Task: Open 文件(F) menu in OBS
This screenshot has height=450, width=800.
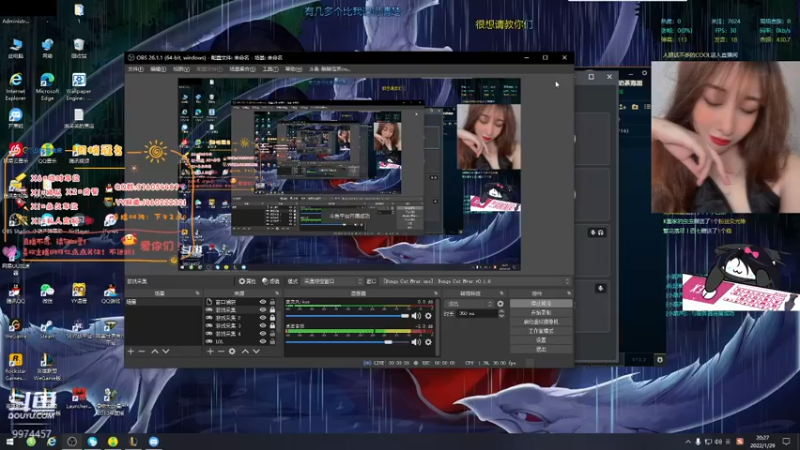Action: click(x=135, y=69)
